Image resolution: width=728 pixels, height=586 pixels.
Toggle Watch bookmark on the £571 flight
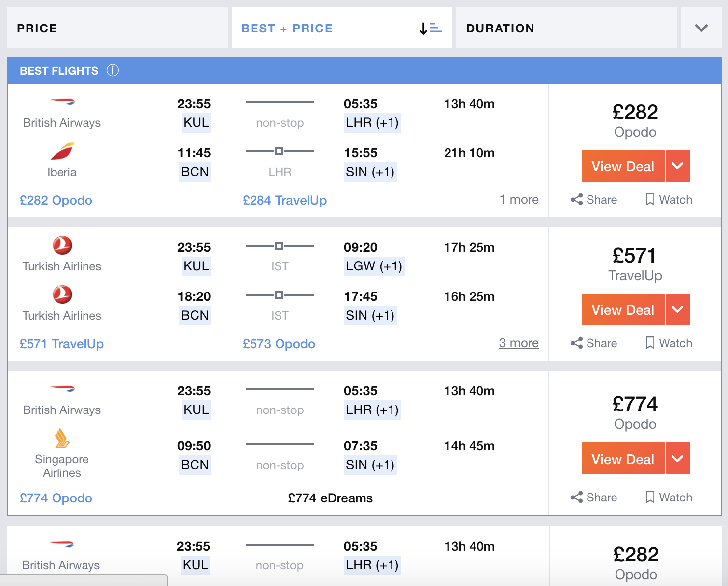click(650, 343)
